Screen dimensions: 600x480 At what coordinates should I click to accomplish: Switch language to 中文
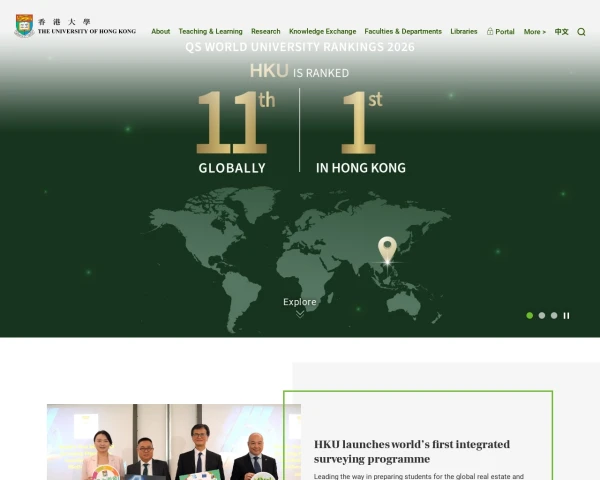coord(562,32)
